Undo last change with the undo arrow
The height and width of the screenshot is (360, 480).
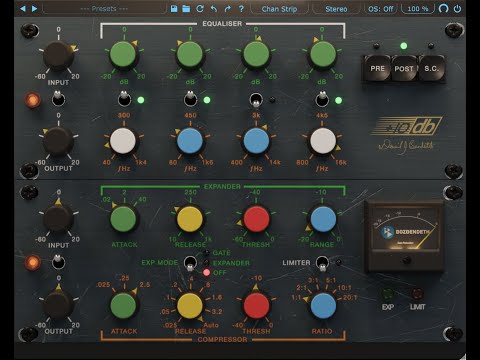(214, 9)
